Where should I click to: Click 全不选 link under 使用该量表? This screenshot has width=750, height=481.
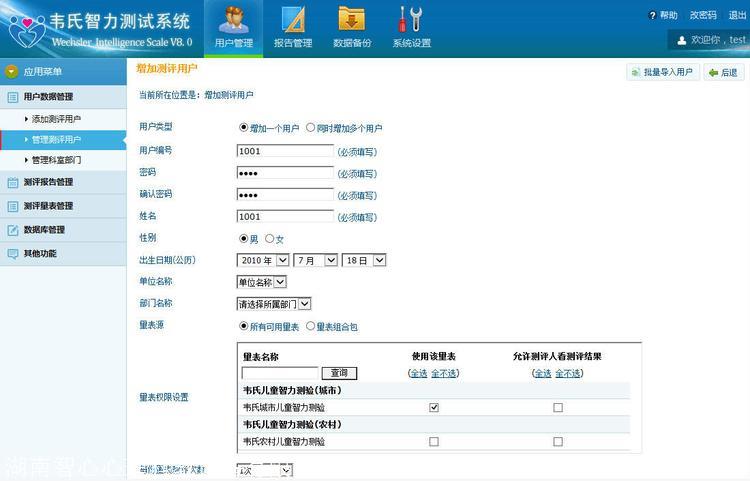[444, 373]
